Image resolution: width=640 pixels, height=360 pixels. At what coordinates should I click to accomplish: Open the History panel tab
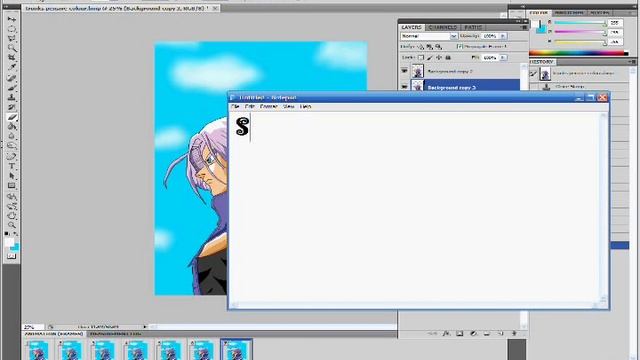(x=542, y=62)
